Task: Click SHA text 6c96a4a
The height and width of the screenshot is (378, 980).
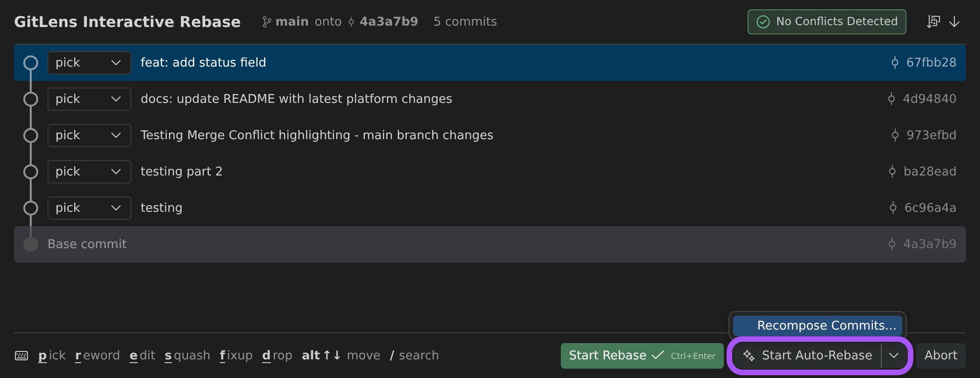Action: 930,208
